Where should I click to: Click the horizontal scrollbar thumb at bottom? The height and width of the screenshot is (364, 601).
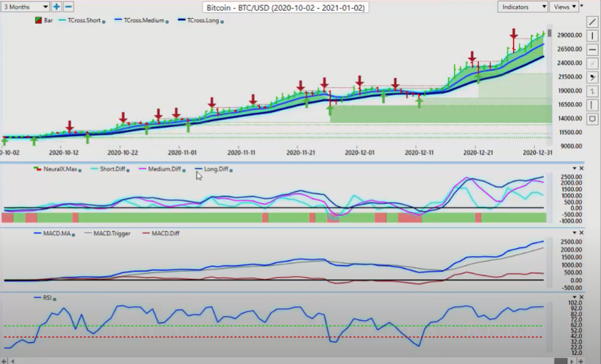tap(561, 361)
